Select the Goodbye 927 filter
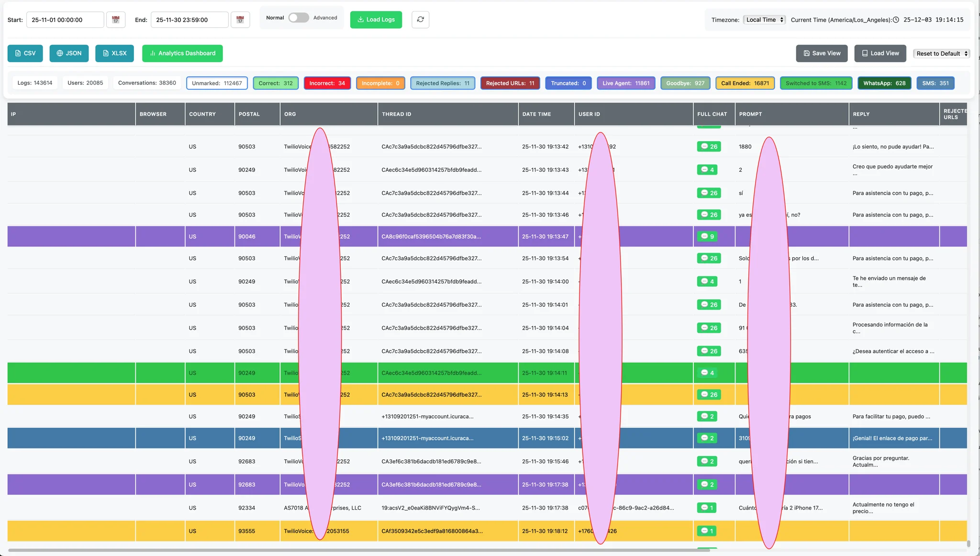This screenshot has height=556, width=980. (685, 83)
